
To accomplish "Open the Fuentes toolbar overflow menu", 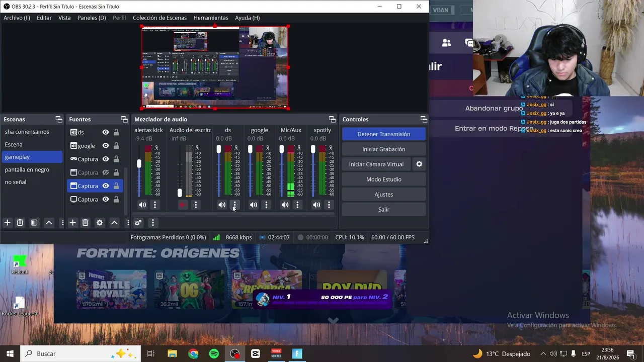I will point(128,223).
